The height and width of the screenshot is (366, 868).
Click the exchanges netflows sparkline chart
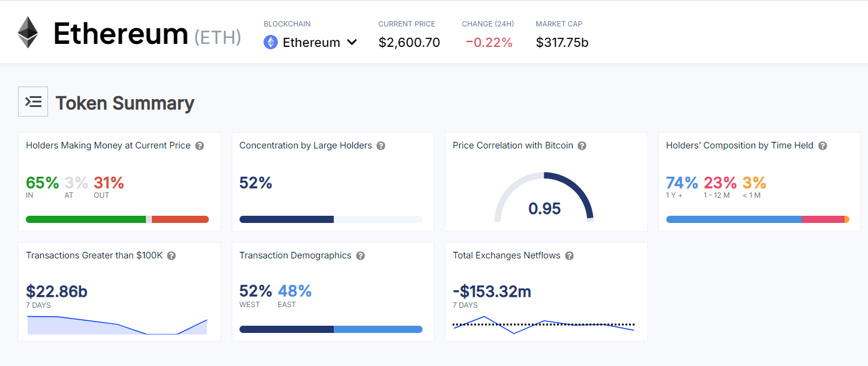pyautogui.click(x=544, y=325)
